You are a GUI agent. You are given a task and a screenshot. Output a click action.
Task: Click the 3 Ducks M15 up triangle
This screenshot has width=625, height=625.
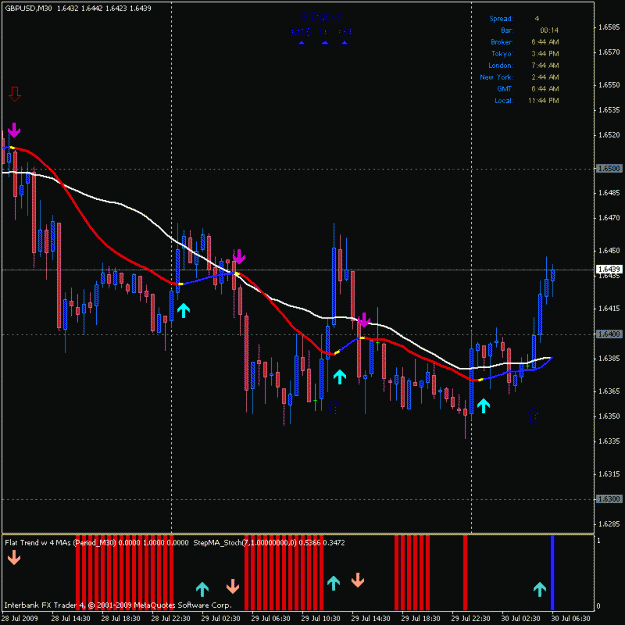pyautogui.click(x=302, y=43)
